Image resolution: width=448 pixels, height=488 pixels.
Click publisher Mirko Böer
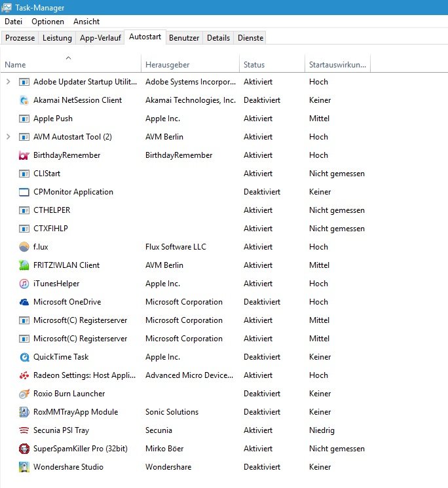[164, 449]
